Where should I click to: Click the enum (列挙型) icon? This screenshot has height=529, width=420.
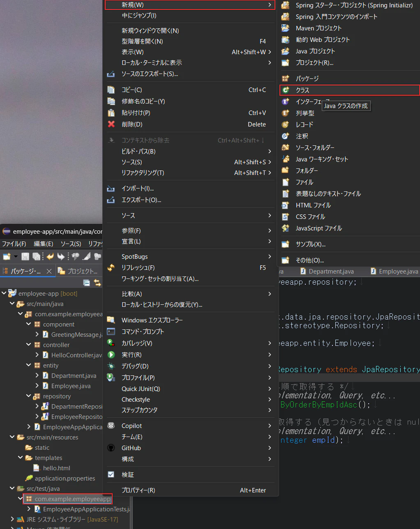pos(286,113)
